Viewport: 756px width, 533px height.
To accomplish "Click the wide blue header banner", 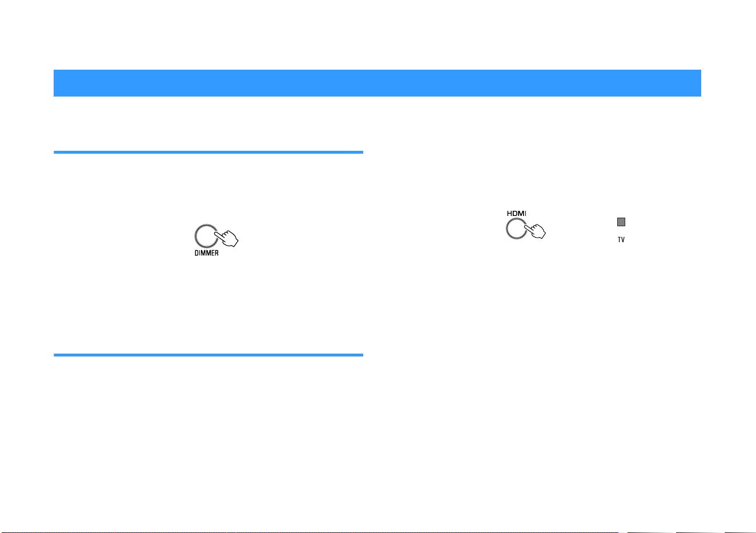I will [x=377, y=83].
